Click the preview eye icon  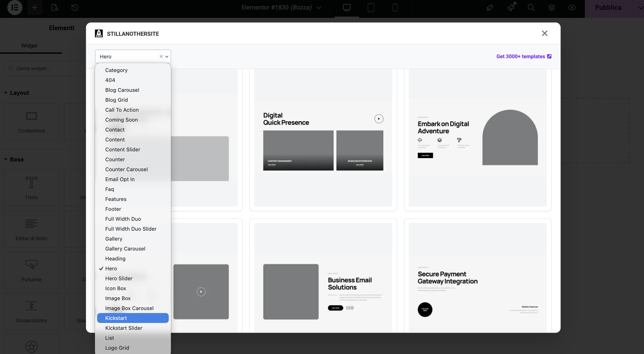(572, 8)
